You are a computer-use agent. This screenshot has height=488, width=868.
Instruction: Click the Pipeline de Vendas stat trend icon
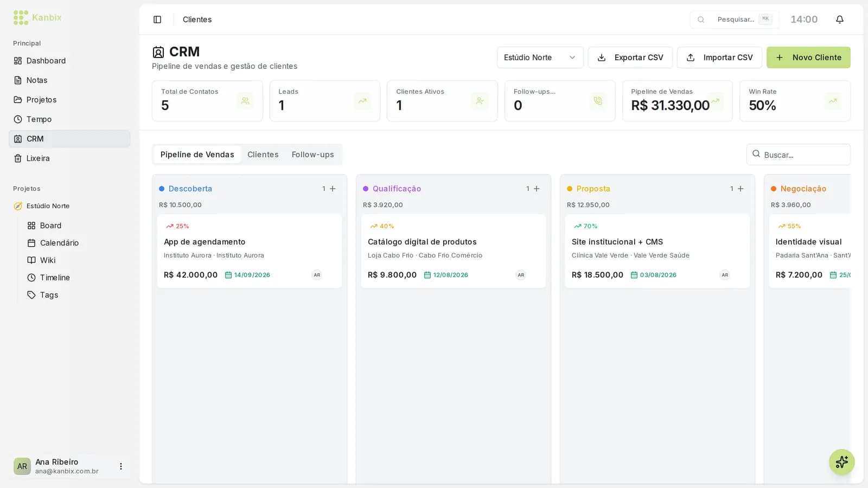716,101
